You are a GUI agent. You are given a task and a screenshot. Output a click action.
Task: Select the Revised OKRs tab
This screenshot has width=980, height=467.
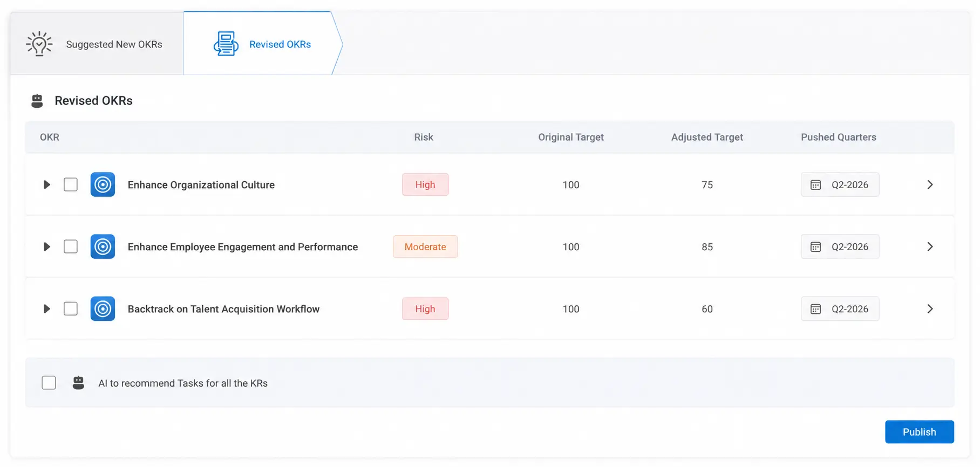262,44
